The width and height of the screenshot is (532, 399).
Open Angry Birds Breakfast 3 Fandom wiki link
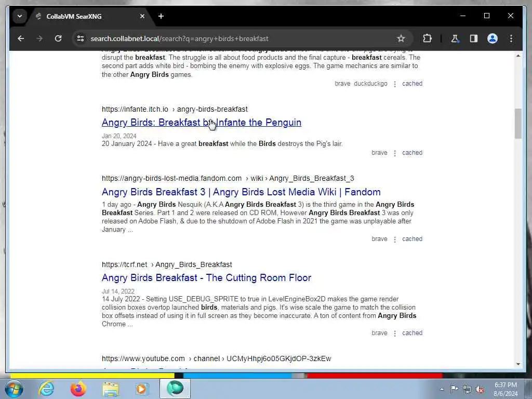[241, 192]
